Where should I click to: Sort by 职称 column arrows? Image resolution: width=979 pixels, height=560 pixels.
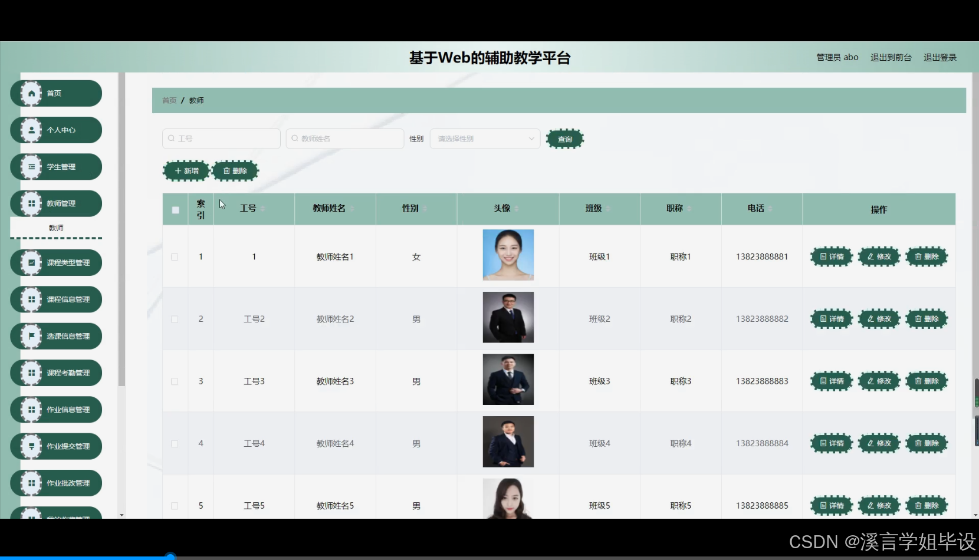(x=689, y=209)
